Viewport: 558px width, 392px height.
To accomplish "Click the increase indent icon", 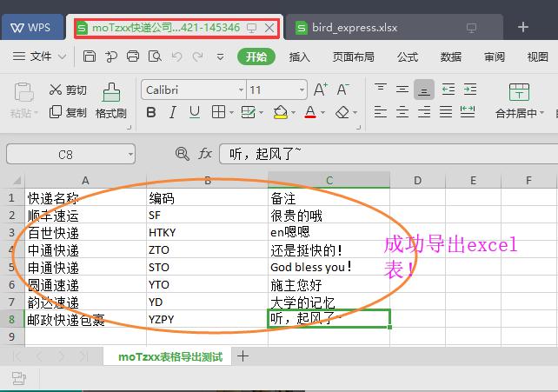I will click(470, 89).
